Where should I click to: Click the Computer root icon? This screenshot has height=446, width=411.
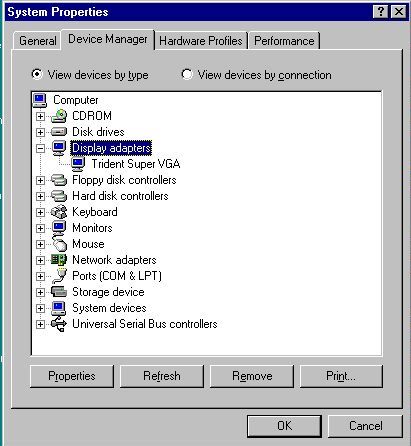click(40, 100)
